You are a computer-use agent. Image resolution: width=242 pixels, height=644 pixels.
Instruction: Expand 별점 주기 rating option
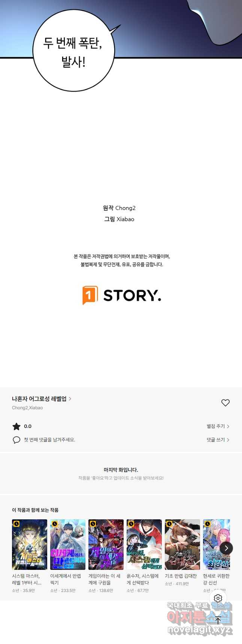click(218, 426)
